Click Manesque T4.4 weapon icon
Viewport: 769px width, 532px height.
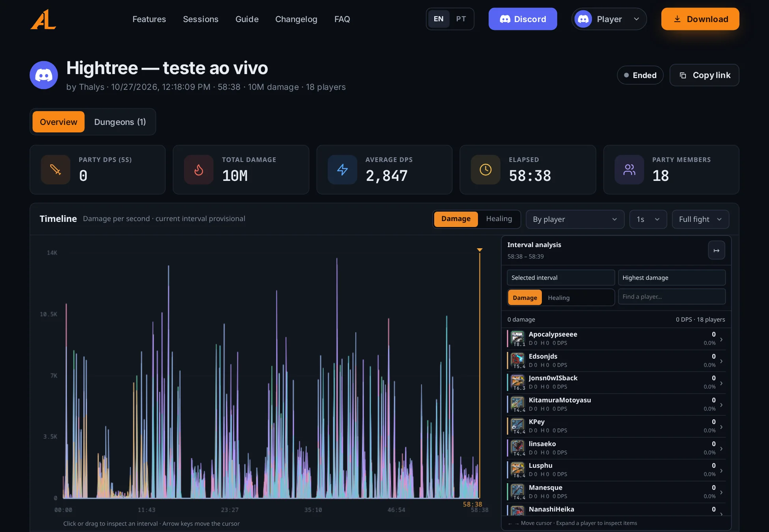517,491
